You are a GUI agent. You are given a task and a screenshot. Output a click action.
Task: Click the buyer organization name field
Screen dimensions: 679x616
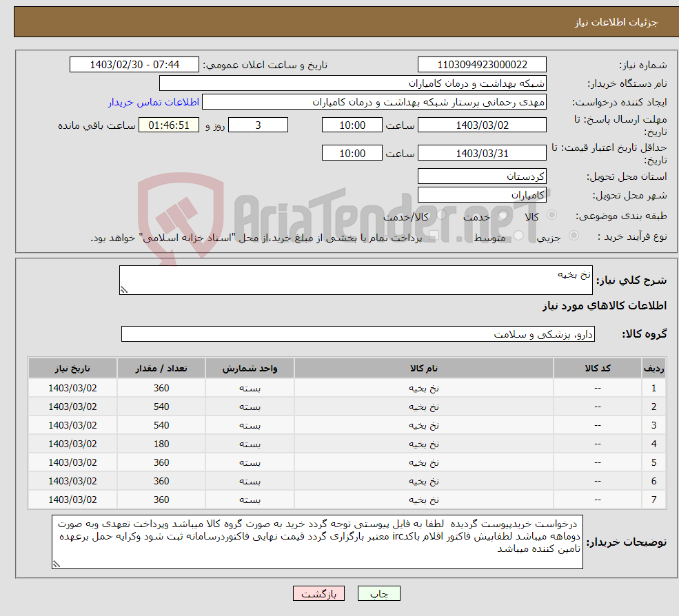(x=352, y=83)
